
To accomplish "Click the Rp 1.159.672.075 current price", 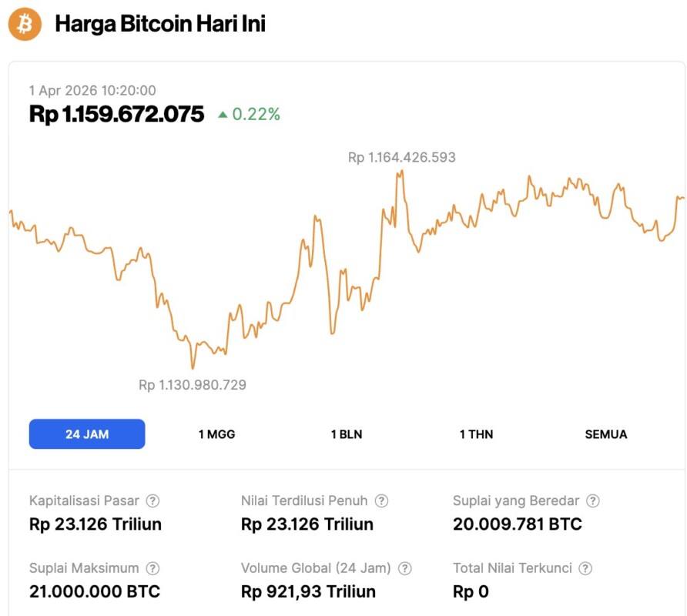I will (117, 115).
